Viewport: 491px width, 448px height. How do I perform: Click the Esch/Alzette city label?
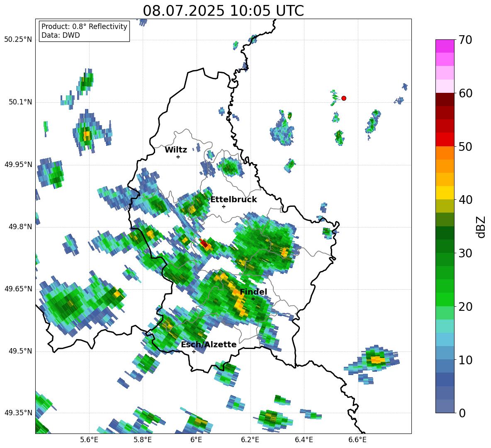click(209, 345)
